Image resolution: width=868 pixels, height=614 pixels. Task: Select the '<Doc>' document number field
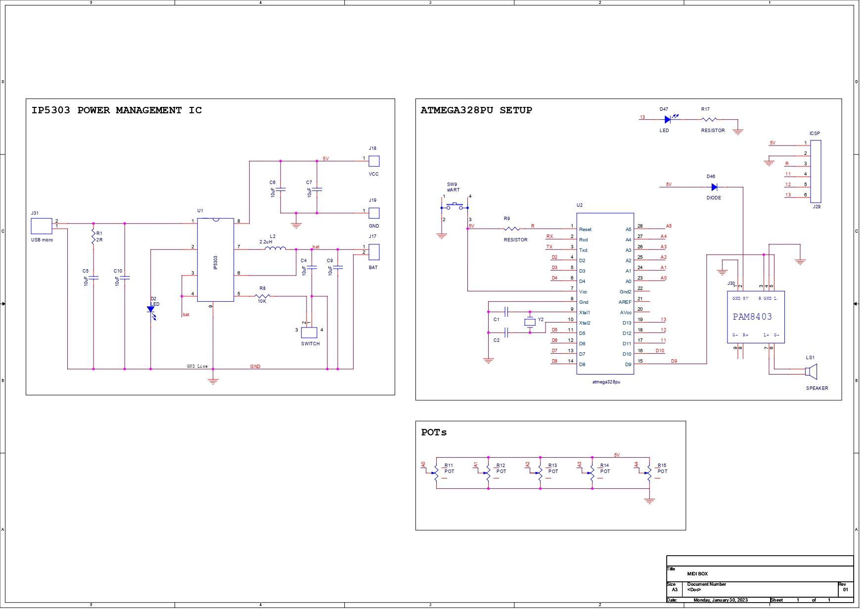[694, 590]
